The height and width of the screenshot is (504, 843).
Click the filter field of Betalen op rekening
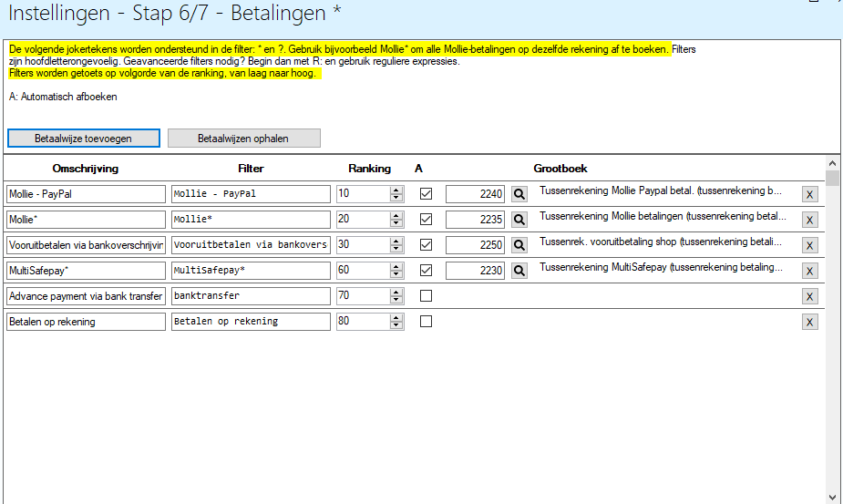pyautogui.click(x=251, y=322)
